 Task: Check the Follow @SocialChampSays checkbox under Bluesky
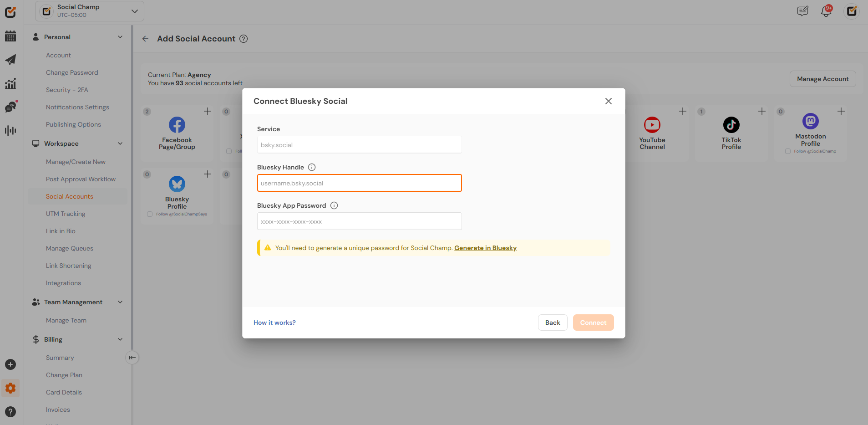150,214
